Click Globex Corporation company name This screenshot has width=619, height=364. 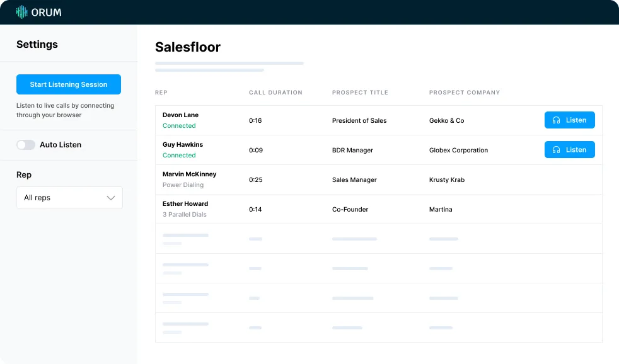pyautogui.click(x=458, y=151)
